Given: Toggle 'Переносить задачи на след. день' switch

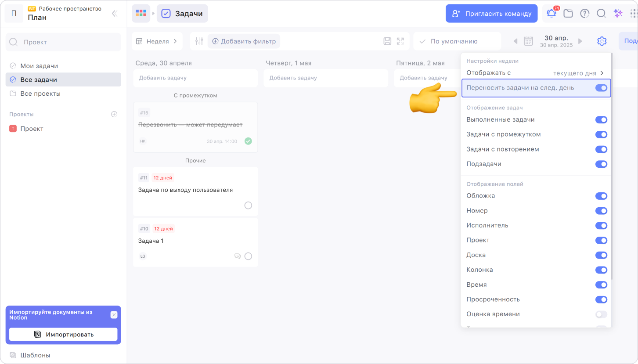Looking at the screenshot, I should pyautogui.click(x=601, y=88).
